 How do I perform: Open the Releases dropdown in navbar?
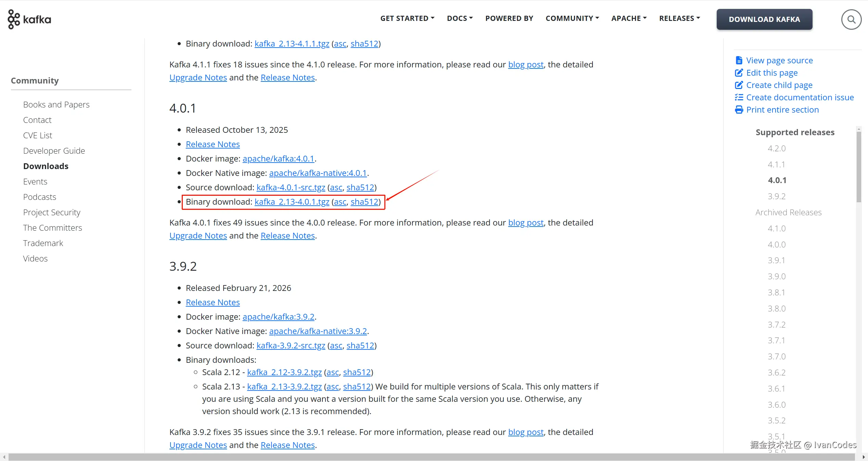tap(679, 18)
